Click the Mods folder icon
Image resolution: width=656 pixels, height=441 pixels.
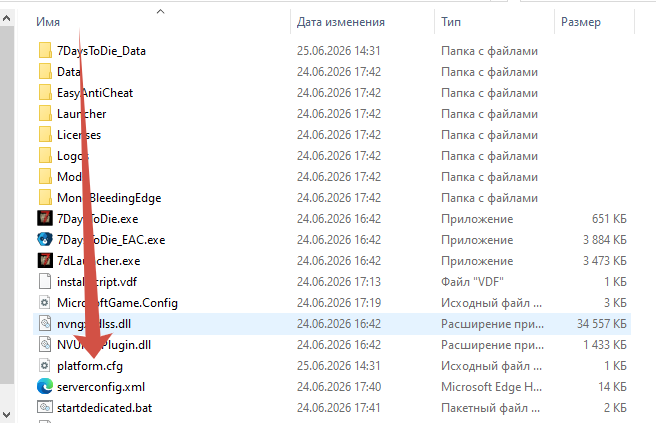coord(45,176)
